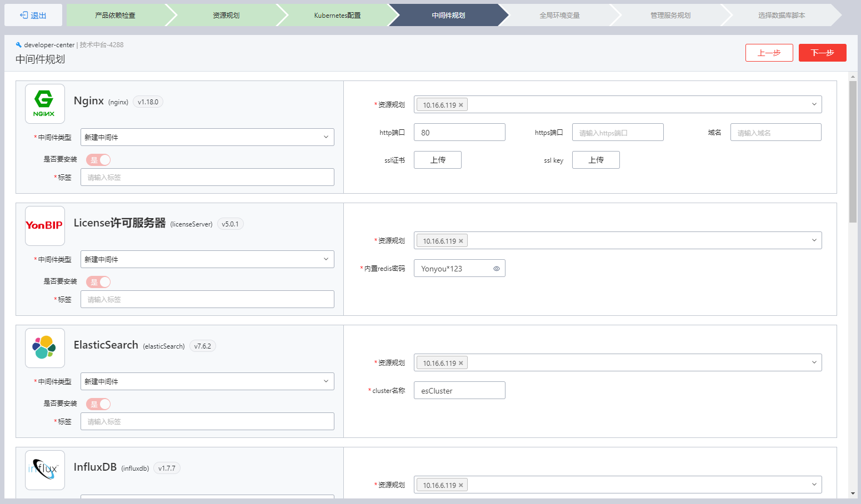Select the 中间件规划 step

(x=448, y=15)
